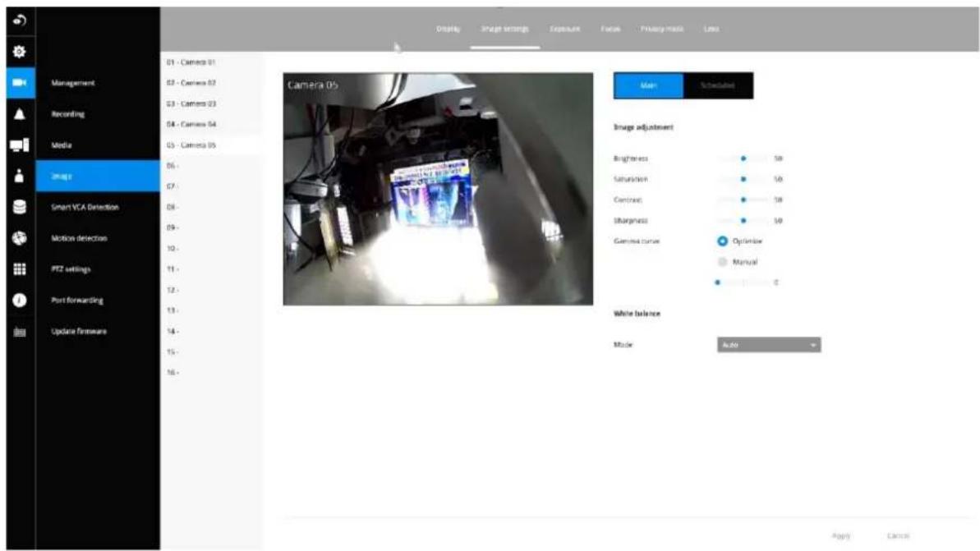Open the bottom keyboard-style sidebar icon
Screen dimensions: 980x551
(x=20, y=332)
